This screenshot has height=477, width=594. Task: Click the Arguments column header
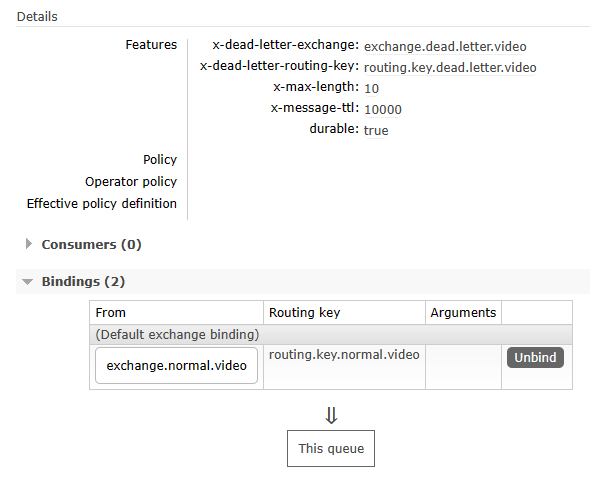coord(463,313)
